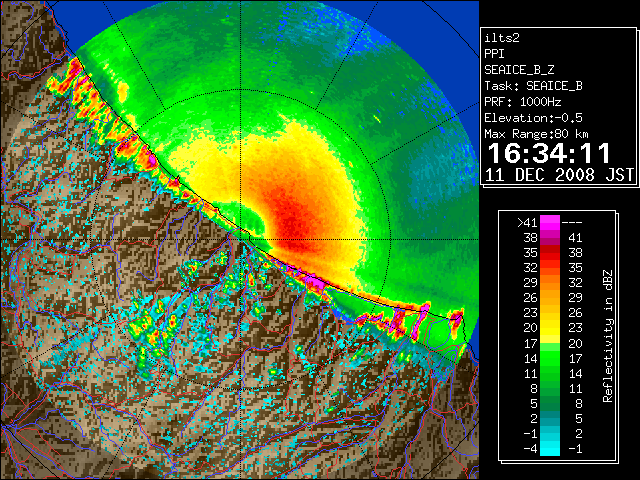Pick the red 35 dBZ legend swatch
Viewport: 640px width, 480px height.
[550, 253]
